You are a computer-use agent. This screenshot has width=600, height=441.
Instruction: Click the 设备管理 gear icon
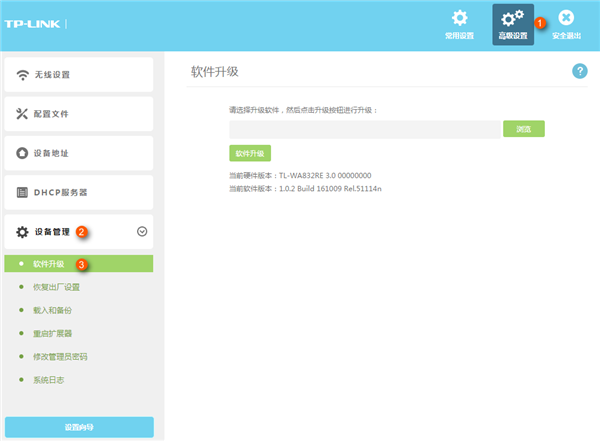(x=22, y=232)
